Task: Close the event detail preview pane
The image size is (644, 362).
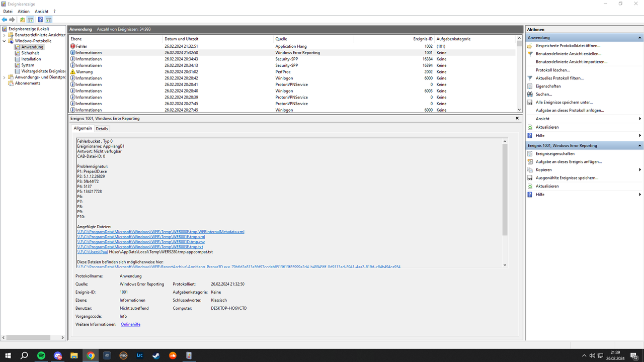Action: coord(517,118)
